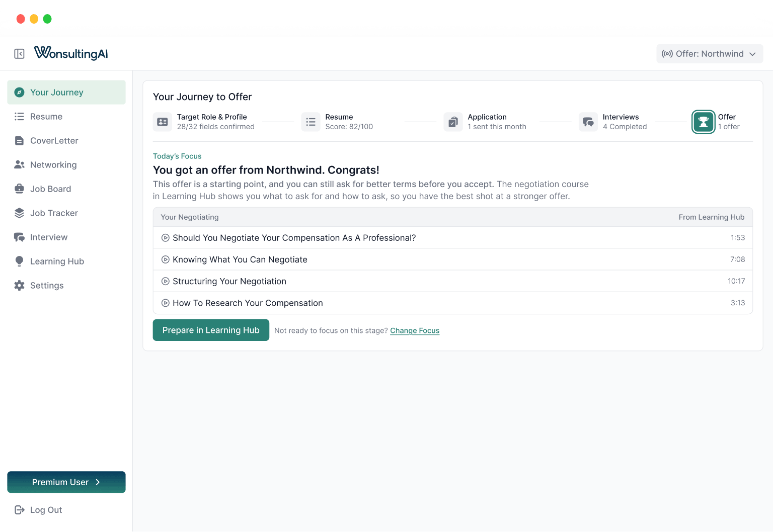The height and width of the screenshot is (532, 773).
Task: Click the Change Focus link
Action: coord(415,331)
